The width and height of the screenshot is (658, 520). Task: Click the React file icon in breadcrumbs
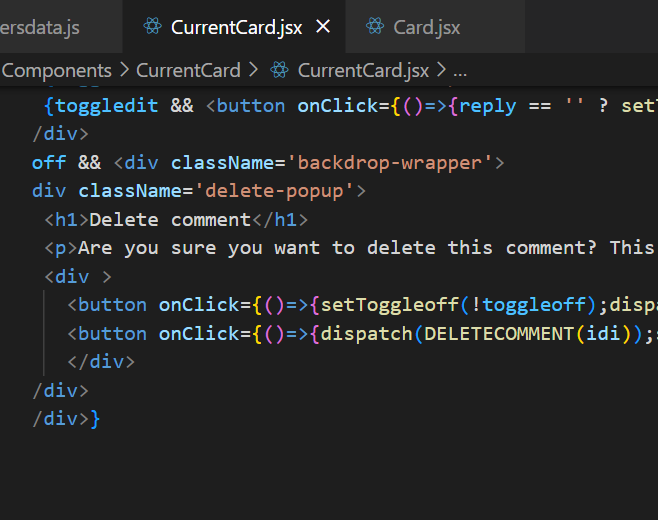tap(280, 70)
